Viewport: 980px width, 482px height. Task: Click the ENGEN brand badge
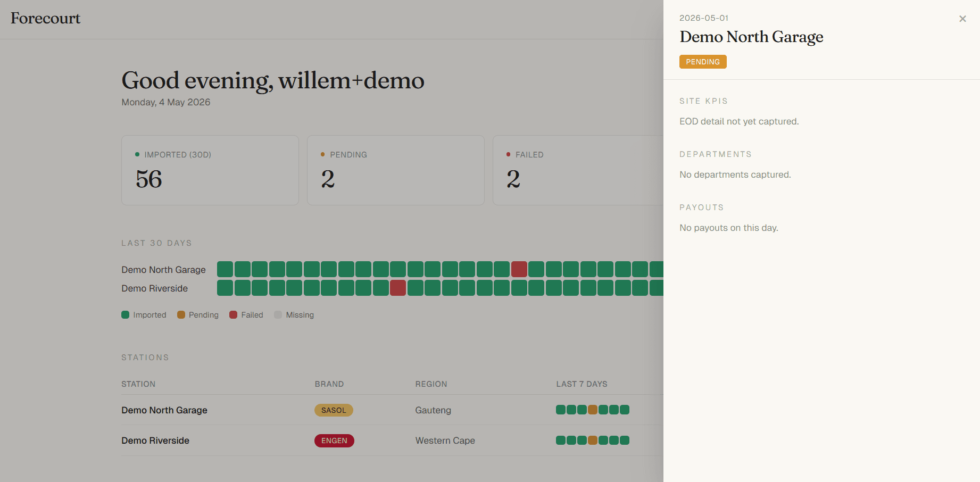[x=334, y=441]
